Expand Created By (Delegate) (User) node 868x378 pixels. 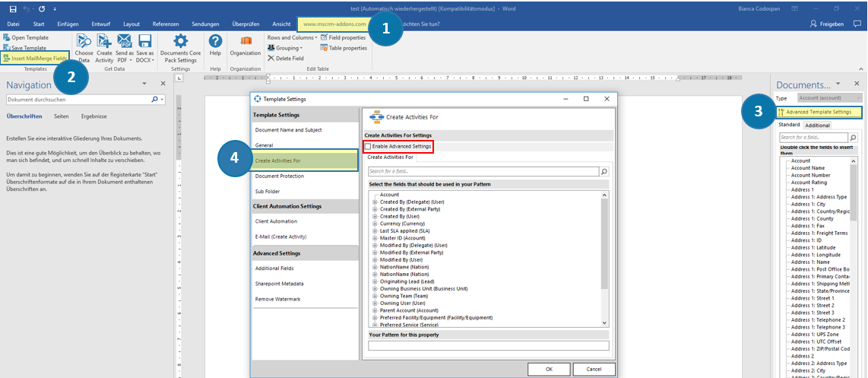pos(376,202)
